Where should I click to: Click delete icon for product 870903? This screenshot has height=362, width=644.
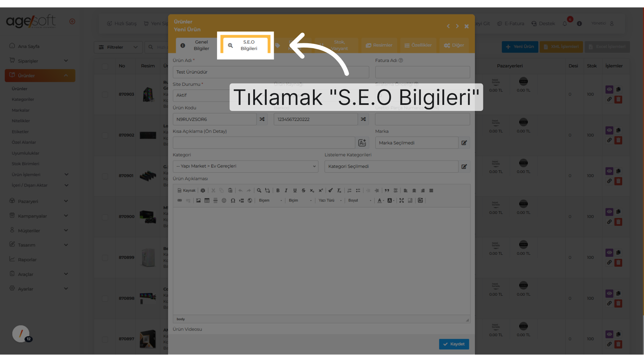click(618, 100)
